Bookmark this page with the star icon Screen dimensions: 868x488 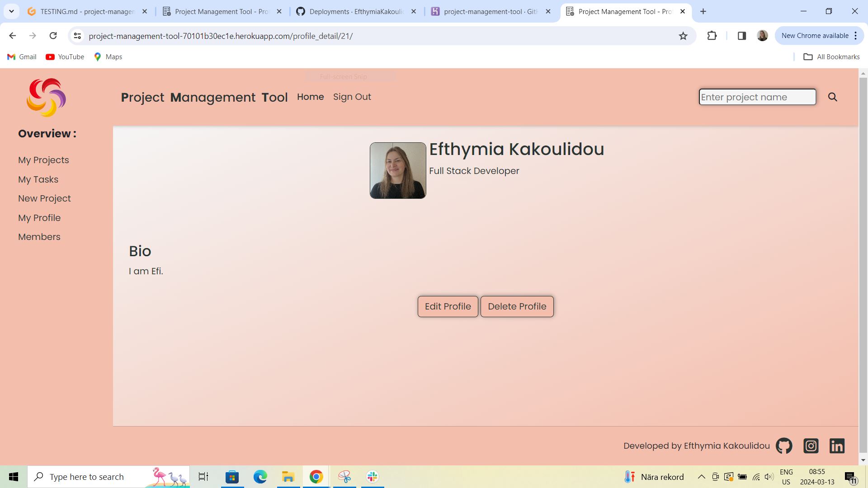pos(683,36)
